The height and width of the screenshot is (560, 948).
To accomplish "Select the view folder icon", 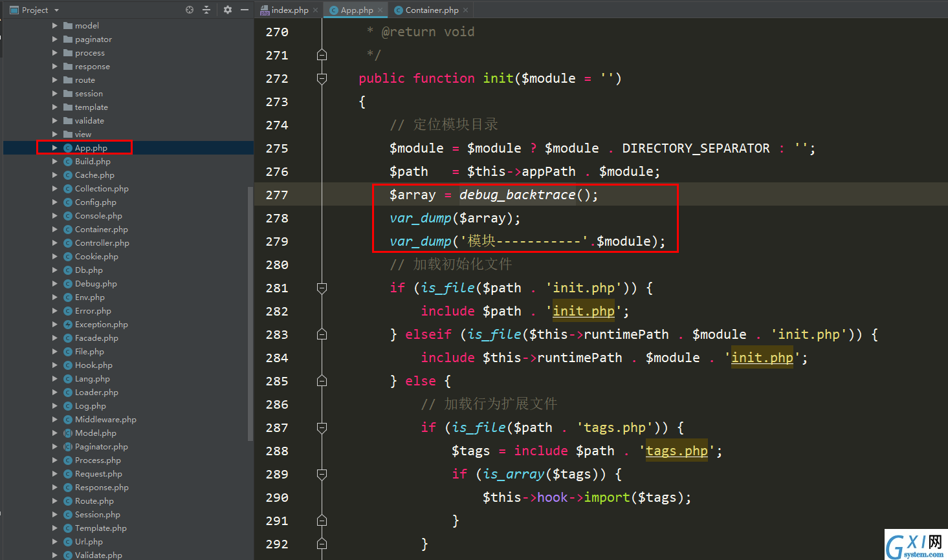I will tap(68, 135).
